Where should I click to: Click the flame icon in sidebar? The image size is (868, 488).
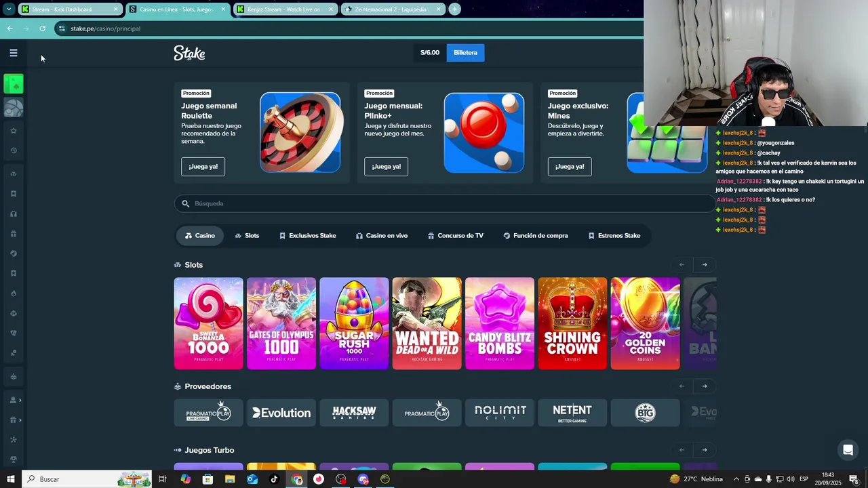click(x=14, y=293)
